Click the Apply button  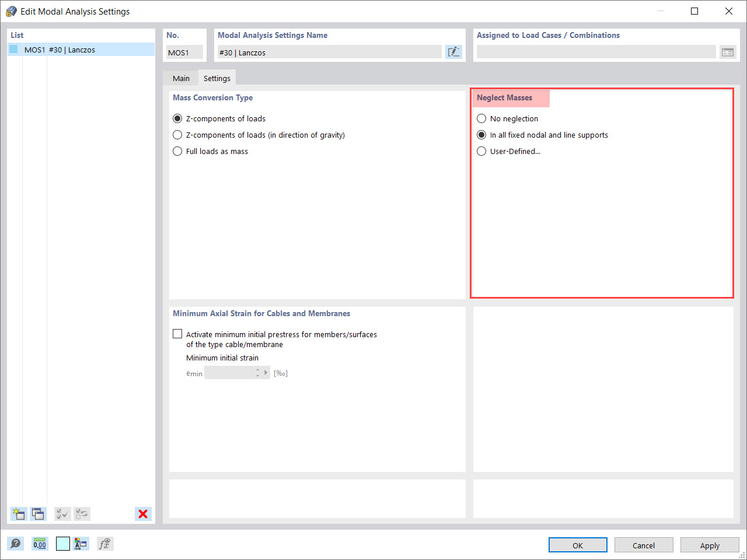[x=710, y=545]
